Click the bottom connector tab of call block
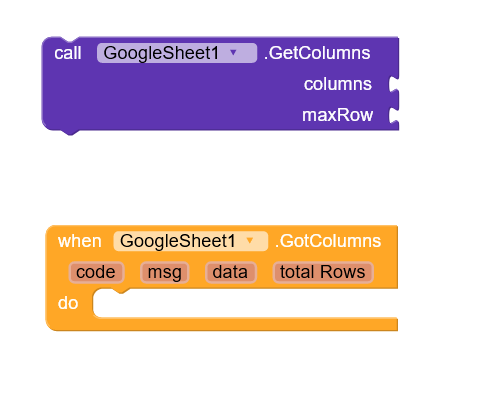The width and height of the screenshot is (477, 399). point(70,132)
